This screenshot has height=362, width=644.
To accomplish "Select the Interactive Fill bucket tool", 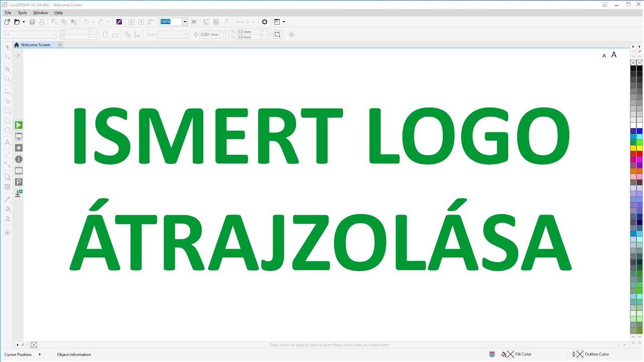I will pos(8,209).
